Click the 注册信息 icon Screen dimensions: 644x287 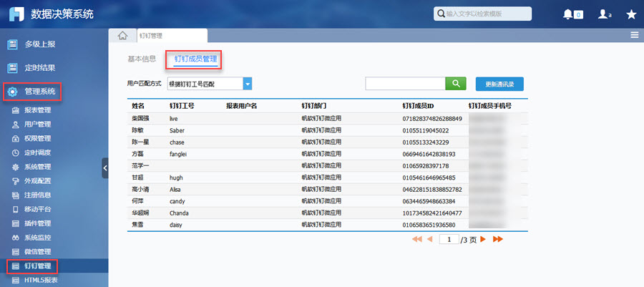point(16,195)
